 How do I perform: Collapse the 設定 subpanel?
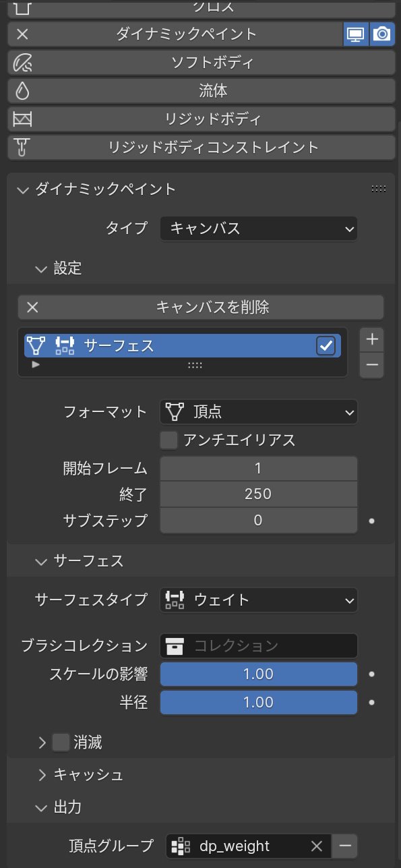pyautogui.click(x=42, y=268)
